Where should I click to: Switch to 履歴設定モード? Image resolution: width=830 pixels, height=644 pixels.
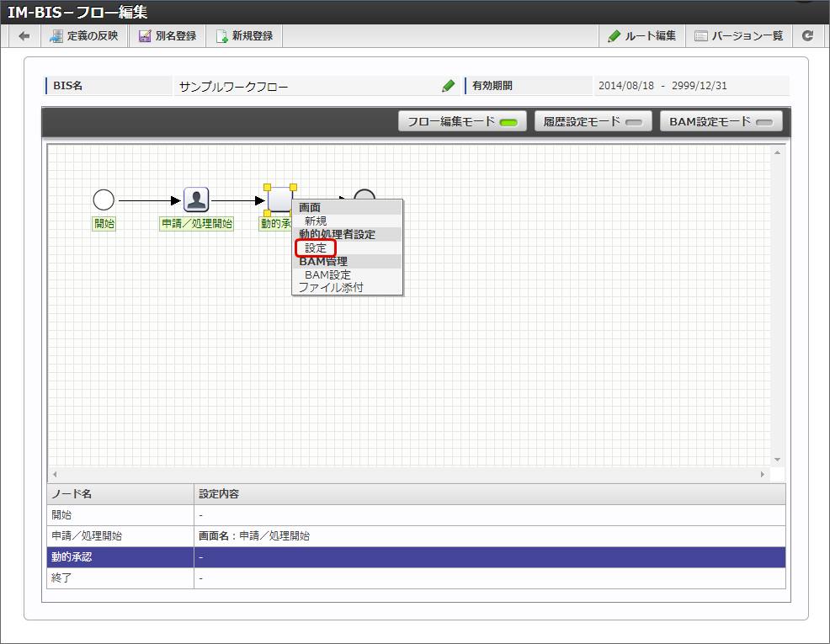pos(593,121)
